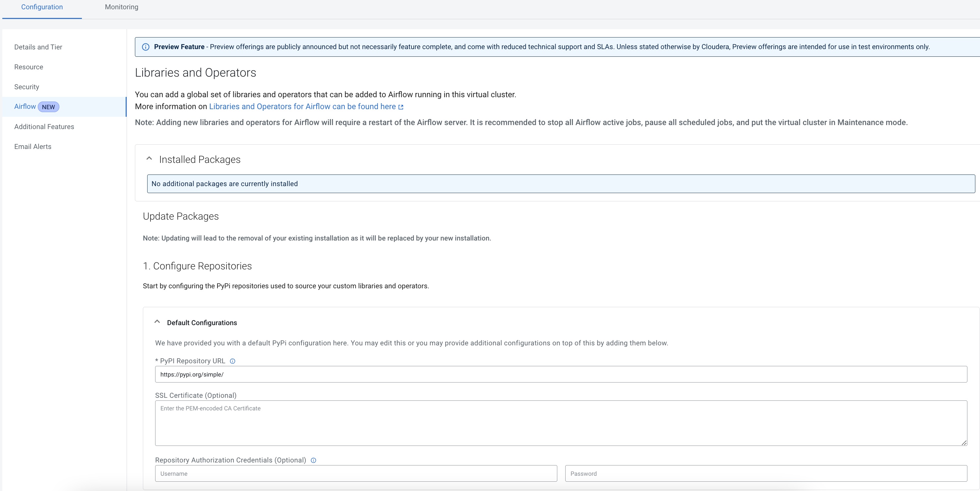Open the Resource section
The width and height of the screenshot is (980, 491).
click(x=29, y=67)
